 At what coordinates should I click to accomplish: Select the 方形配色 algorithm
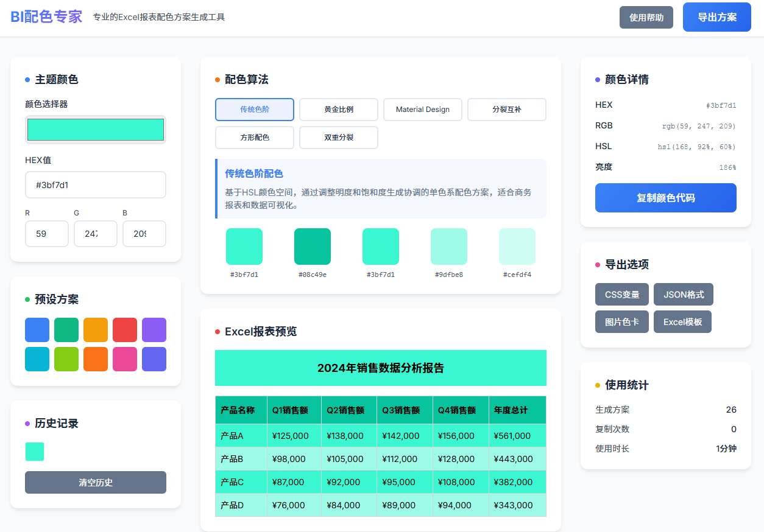point(254,138)
